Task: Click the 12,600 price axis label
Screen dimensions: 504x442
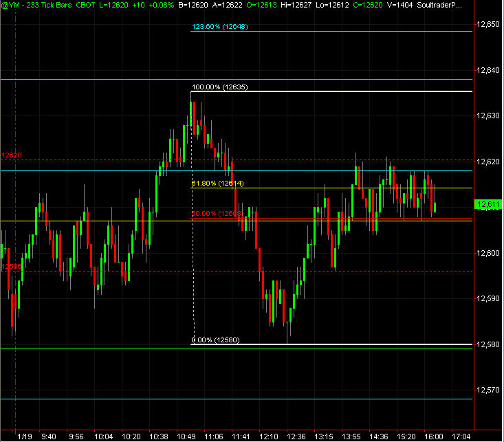Action: click(488, 253)
